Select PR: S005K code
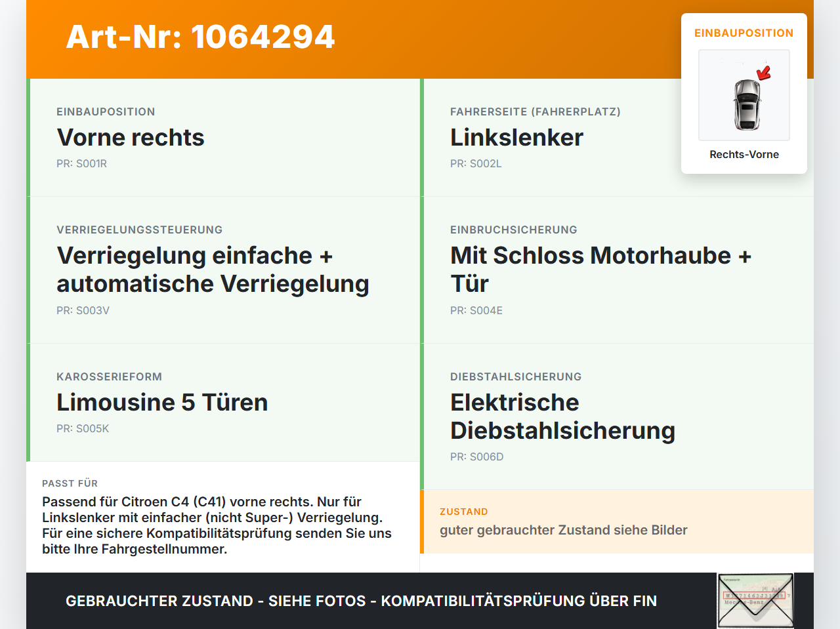This screenshot has height=629, width=840. pyautogui.click(x=83, y=429)
